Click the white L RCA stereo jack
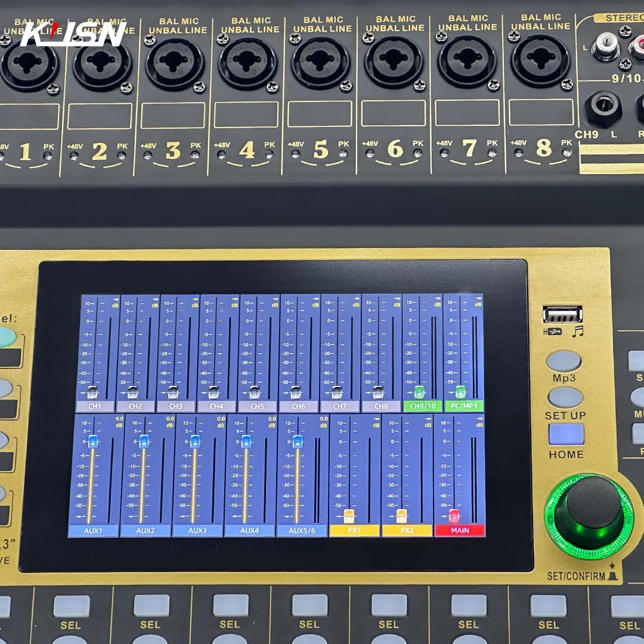The height and width of the screenshot is (644, 644). (x=605, y=47)
